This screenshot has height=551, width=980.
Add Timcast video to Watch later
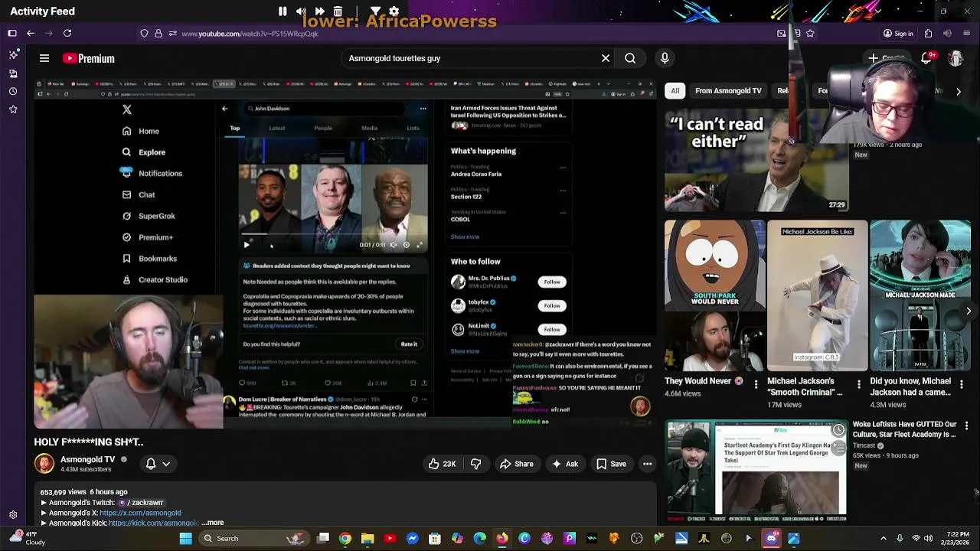[x=838, y=429]
